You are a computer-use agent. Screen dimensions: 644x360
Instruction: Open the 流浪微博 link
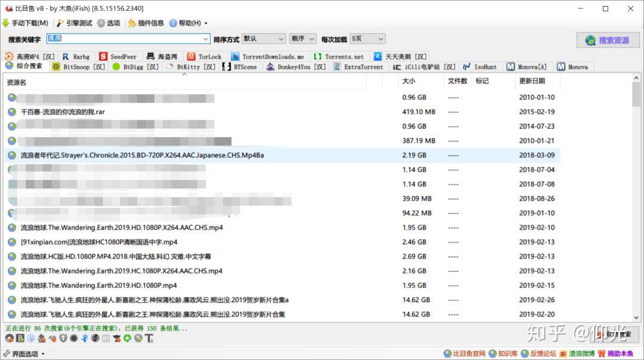(577, 353)
